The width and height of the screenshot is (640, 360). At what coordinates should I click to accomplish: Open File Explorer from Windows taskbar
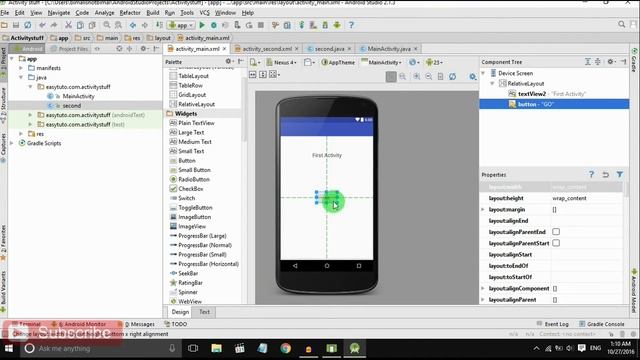click(x=216, y=348)
